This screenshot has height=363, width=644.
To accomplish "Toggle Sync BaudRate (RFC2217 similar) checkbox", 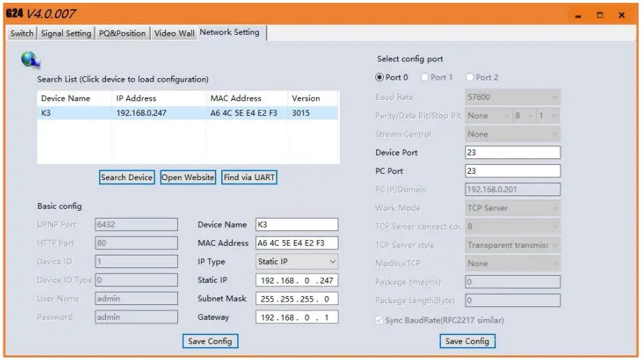I will pos(380,320).
